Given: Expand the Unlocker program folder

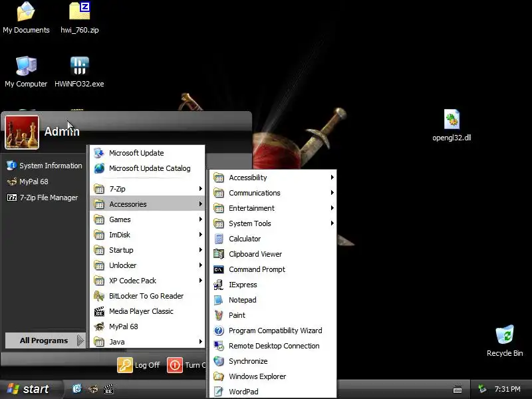Looking at the screenshot, I should pos(147,265).
